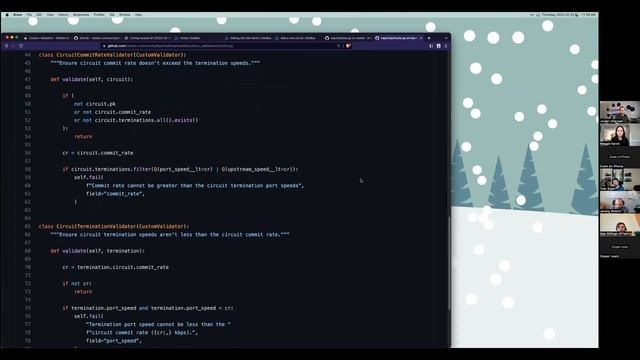Switch to the Editing site NetBox tab

point(248,38)
